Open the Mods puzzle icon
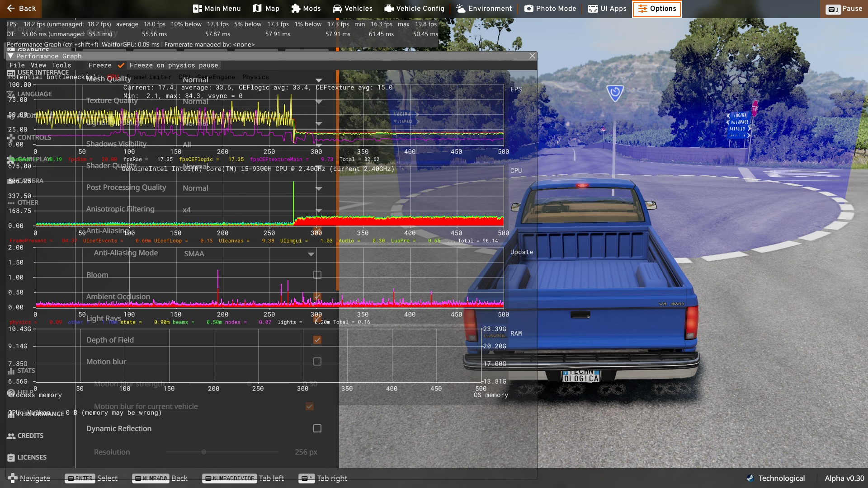This screenshot has height=488, width=868. click(x=296, y=9)
